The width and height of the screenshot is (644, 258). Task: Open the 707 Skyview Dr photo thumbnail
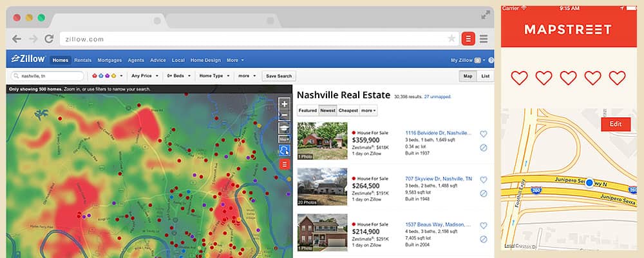(x=323, y=187)
